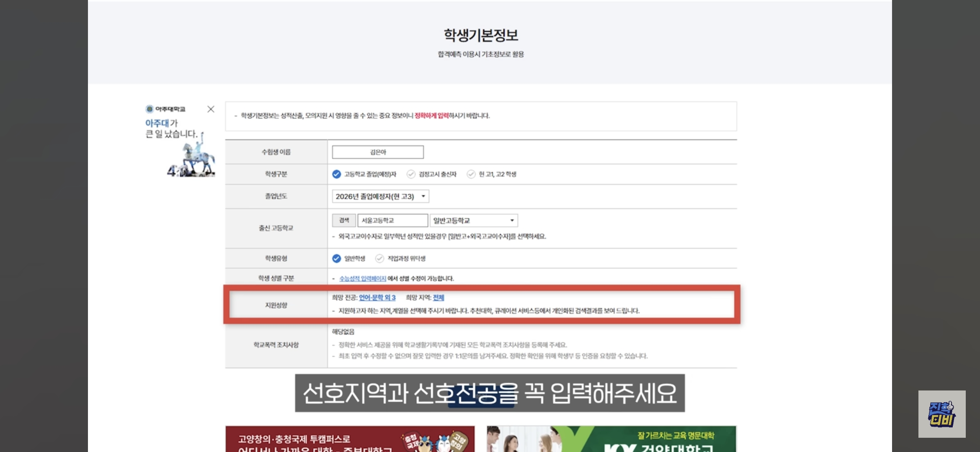Select 고등학교 졸업(예정)자 radio option
Screen dimensions: 980x452
337,174
